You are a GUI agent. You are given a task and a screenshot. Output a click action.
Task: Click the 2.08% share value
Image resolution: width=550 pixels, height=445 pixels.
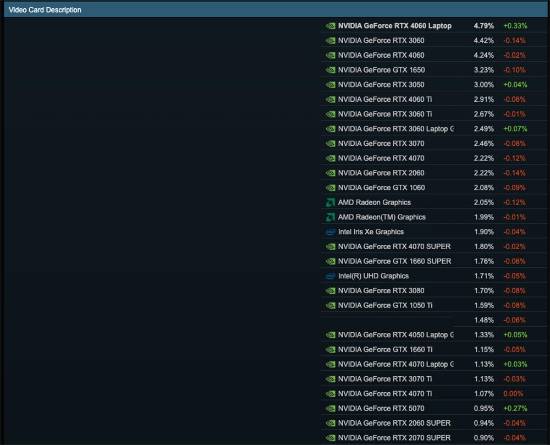(484, 188)
